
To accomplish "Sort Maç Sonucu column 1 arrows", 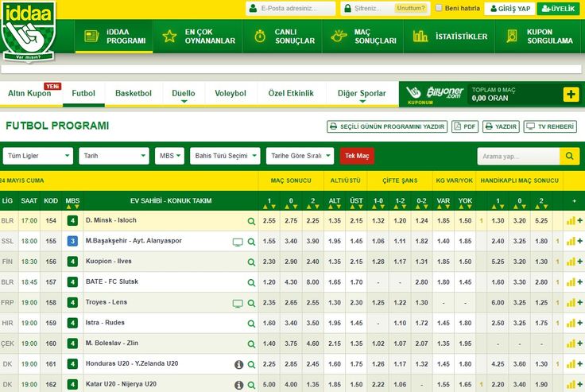I will point(269,207).
